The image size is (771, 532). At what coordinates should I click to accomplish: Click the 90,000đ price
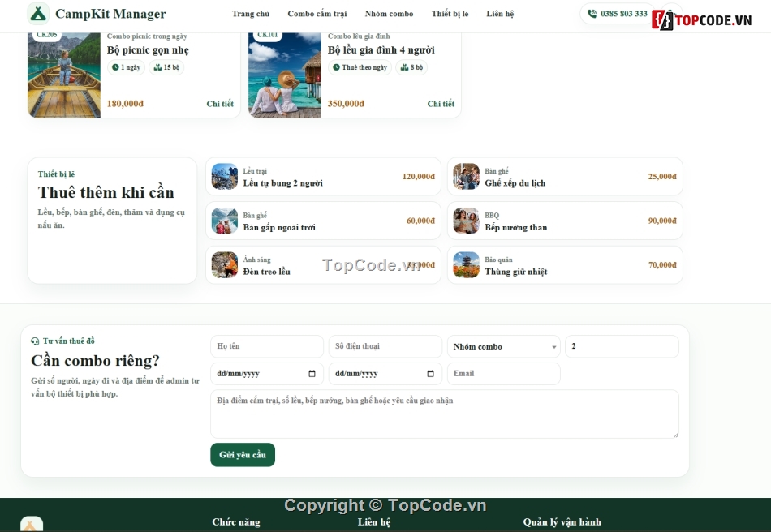[662, 221]
